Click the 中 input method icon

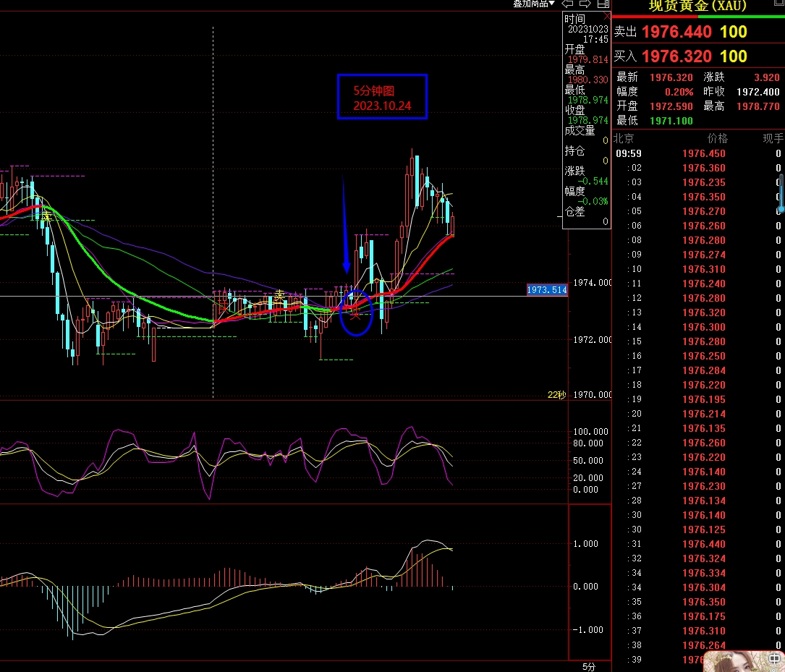pos(775,660)
